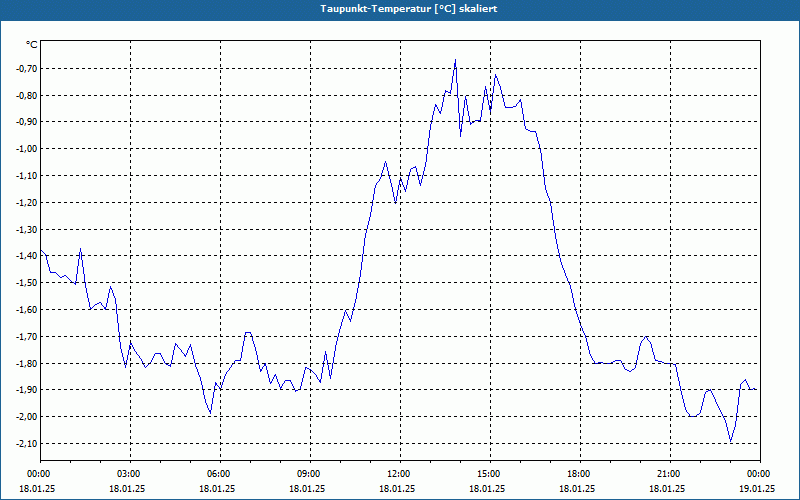Click the -1,80 y-axis value
This screenshot has height=500, width=800.
27,363
